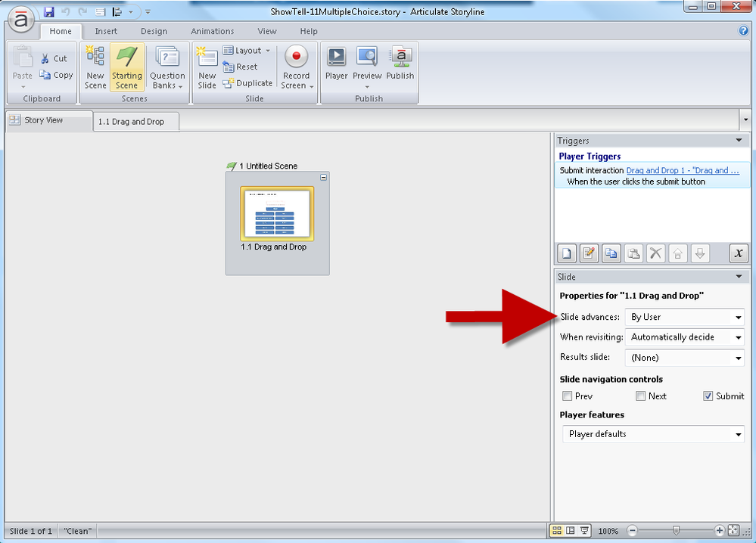Open the Player features dropdown
The width and height of the screenshot is (756, 543).
(653, 434)
